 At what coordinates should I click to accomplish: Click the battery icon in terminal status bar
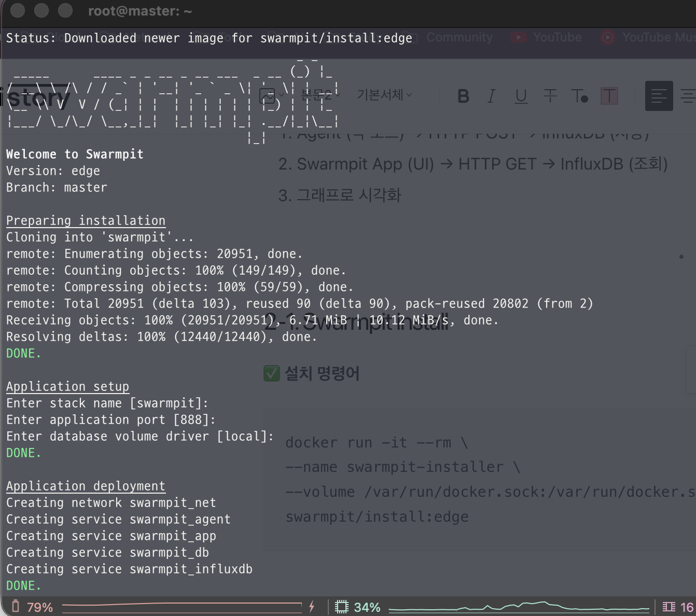coord(16,606)
